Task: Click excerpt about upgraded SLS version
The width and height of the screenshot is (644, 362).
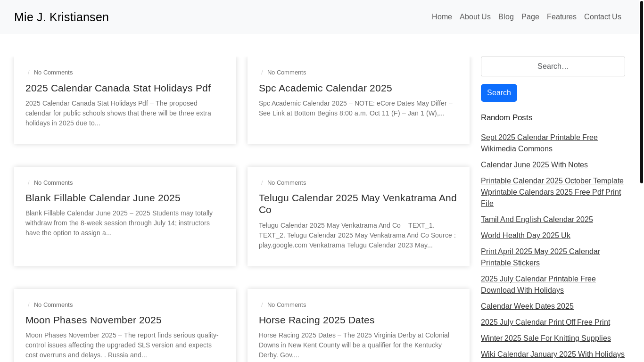Action: pyautogui.click(x=122, y=345)
